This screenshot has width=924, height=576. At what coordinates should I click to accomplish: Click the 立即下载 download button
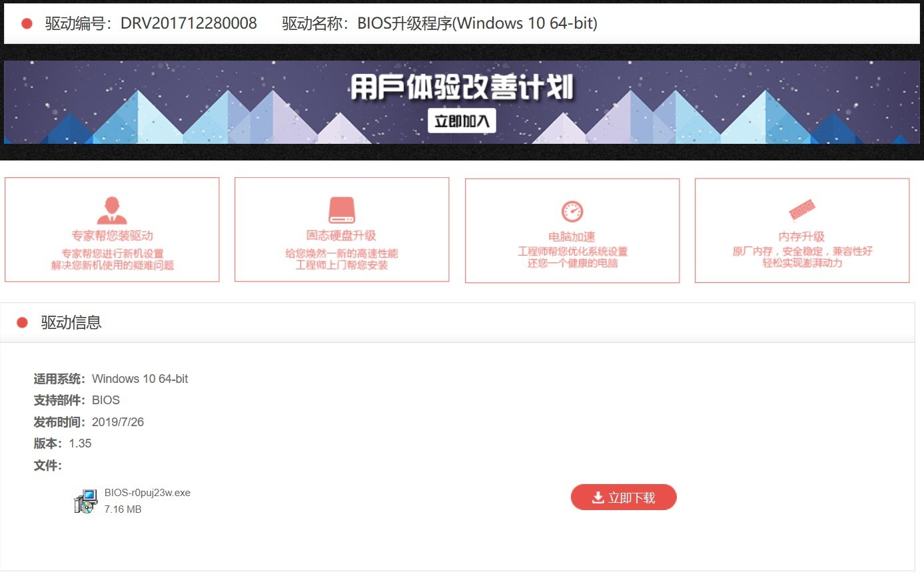[624, 497]
